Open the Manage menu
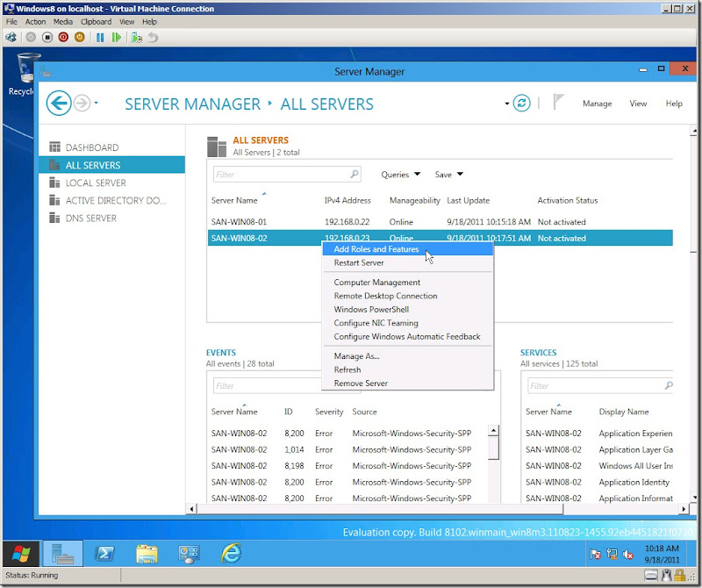Screen dimensions: 702x588 click(x=597, y=104)
